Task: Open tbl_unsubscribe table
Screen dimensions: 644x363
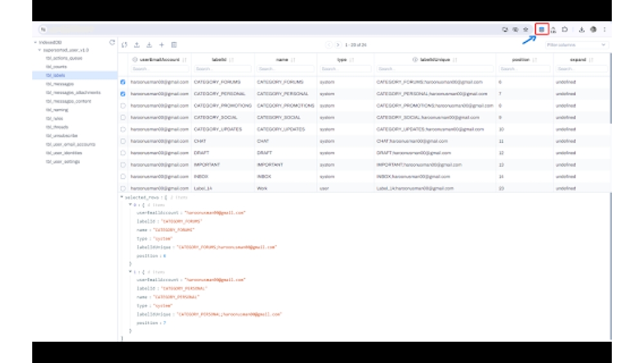Action: 62,135
